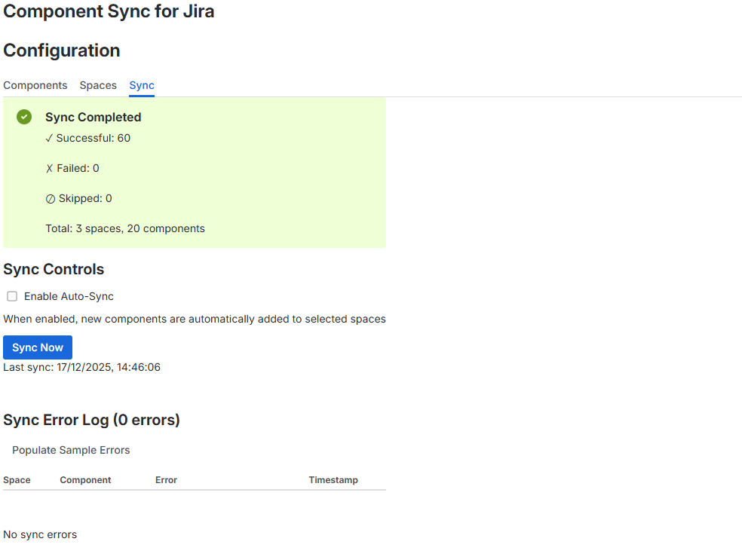Click the Sync Now button

tap(37, 347)
